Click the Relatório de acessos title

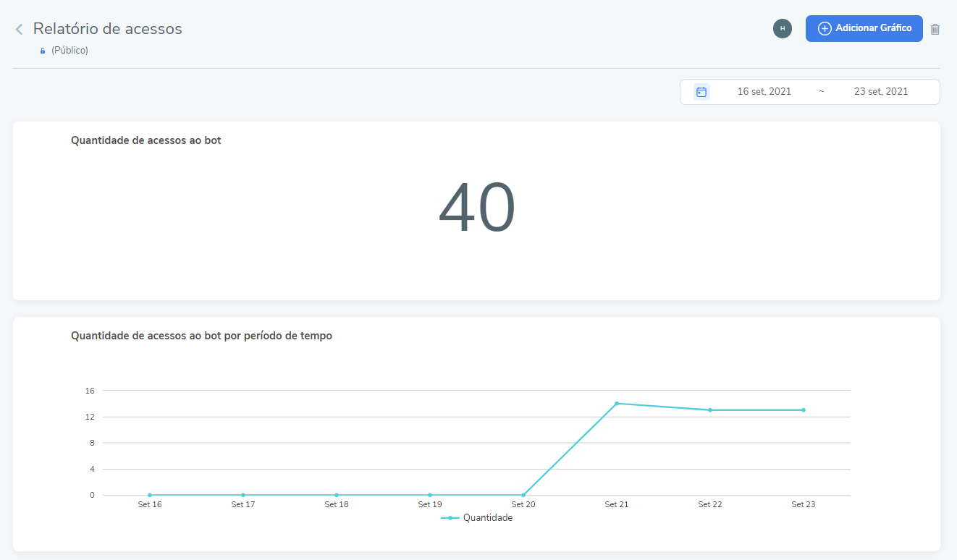108,29
